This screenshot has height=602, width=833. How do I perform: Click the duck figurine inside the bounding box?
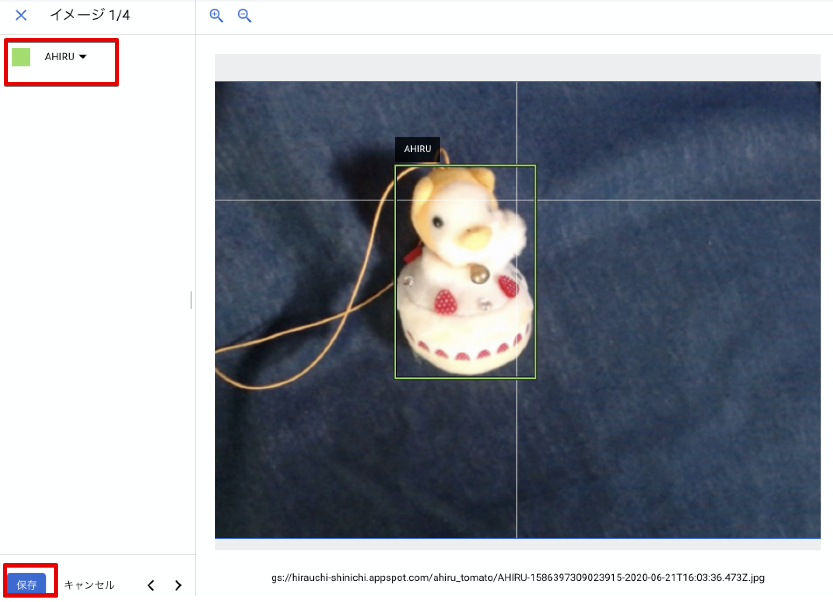(x=465, y=270)
